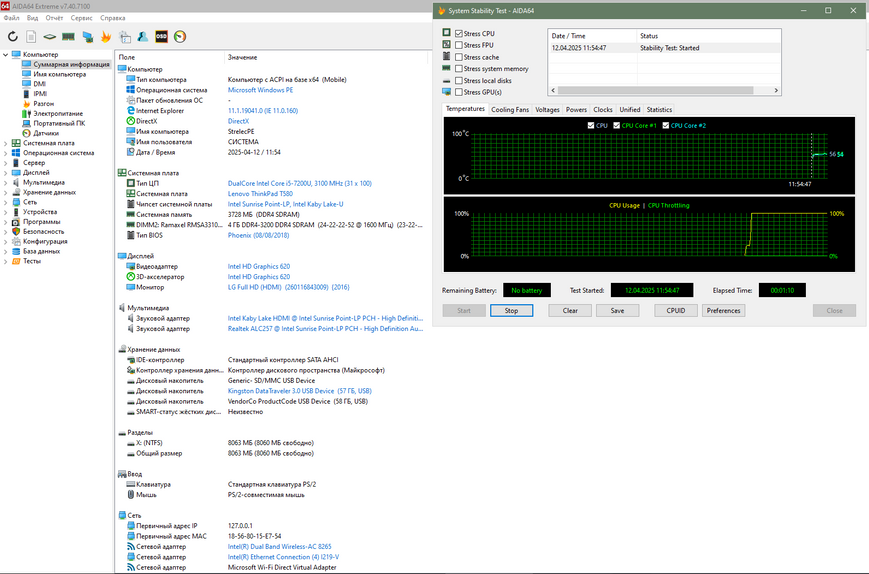Click icon next to Тип ЦП row
869x574 pixels.
[x=130, y=183]
